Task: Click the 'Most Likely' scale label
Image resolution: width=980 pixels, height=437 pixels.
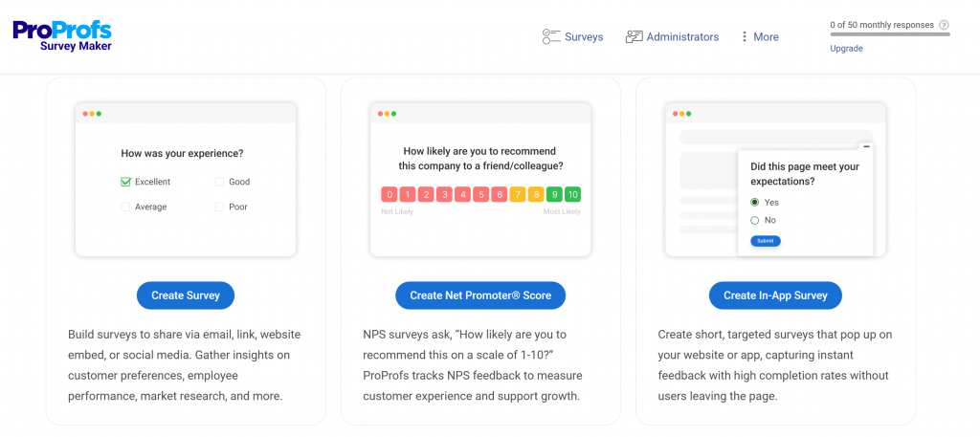Action: click(562, 211)
